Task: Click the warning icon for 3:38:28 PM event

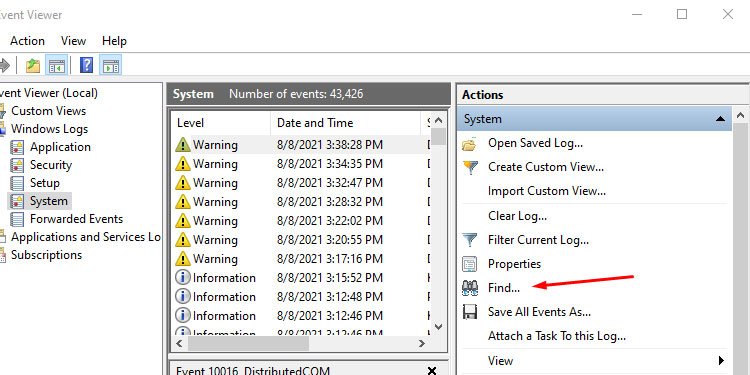Action: pos(183,144)
